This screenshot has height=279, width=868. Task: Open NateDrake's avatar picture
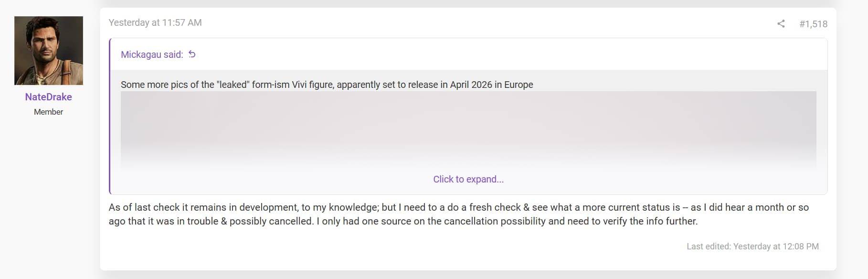[x=49, y=51]
